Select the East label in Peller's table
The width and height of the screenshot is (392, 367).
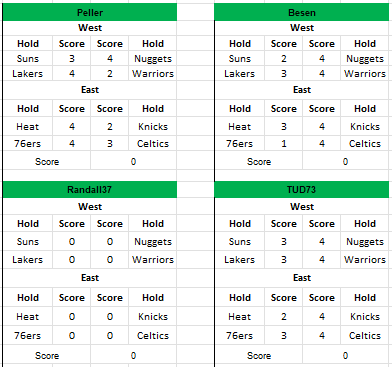(x=90, y=90)
